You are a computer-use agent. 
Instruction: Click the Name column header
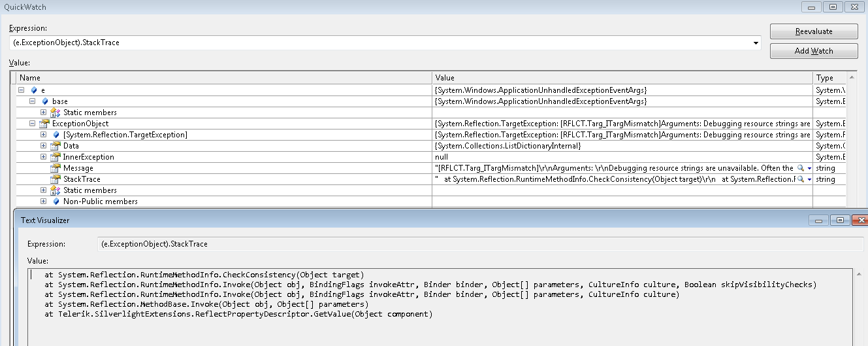(224, 78)
